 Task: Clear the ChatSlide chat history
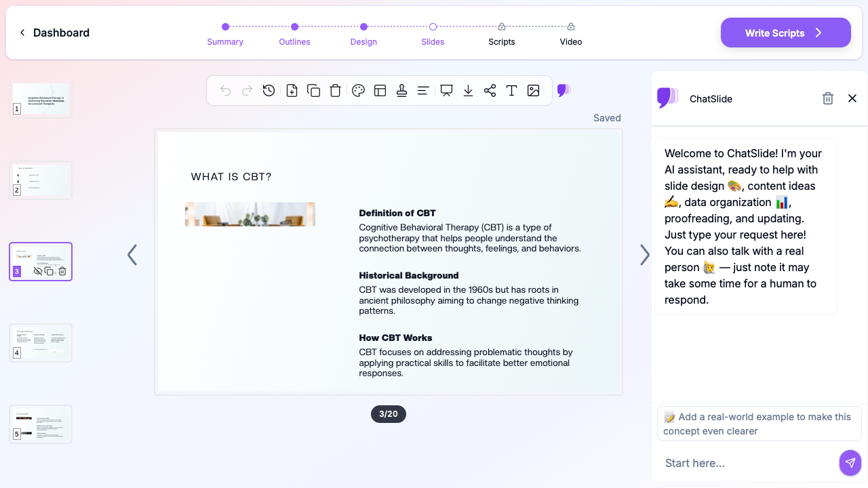827,99
